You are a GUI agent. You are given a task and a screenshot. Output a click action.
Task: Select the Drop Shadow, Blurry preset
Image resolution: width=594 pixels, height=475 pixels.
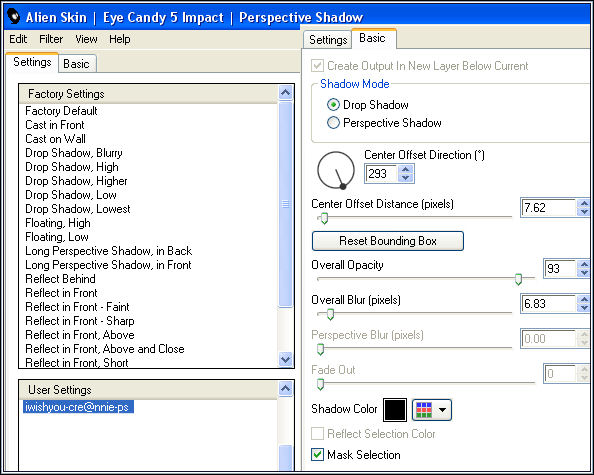tap(74, 153)
